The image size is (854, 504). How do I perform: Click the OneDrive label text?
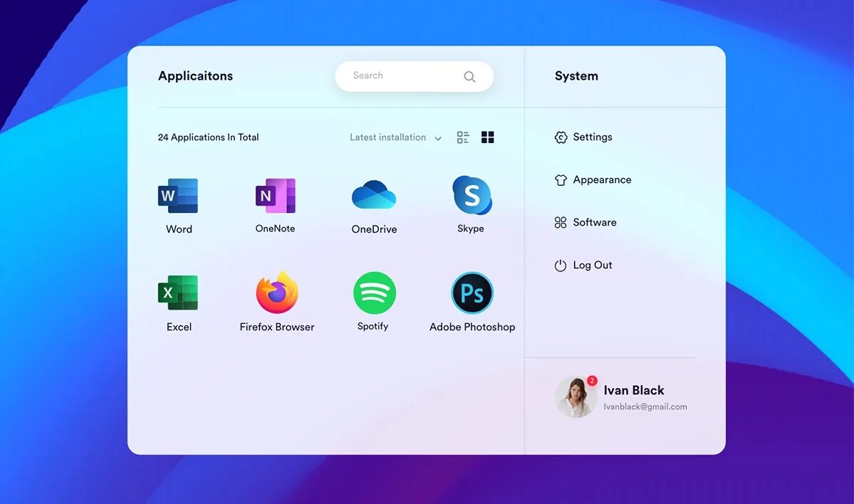[x=374, y=229]
